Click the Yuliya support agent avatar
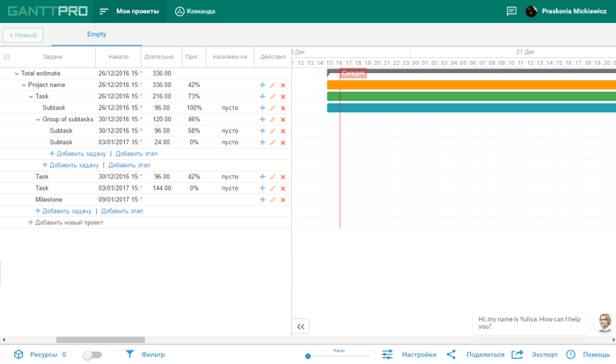 pyautogui.click(x=605, y=323)
